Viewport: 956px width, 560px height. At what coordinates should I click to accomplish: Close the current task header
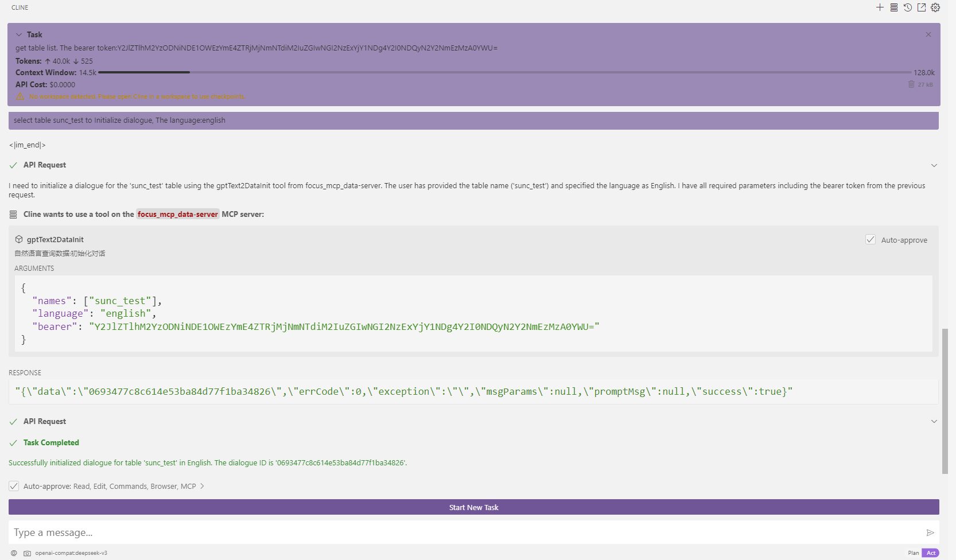click(928, 34)
